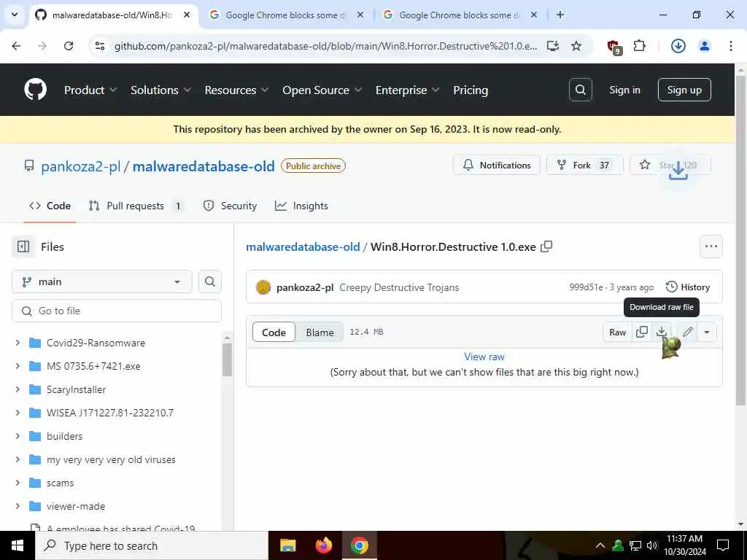Click the uBlock shield extension icon
The width and height of the screenshot is (747, 560).
pos(614,46)
